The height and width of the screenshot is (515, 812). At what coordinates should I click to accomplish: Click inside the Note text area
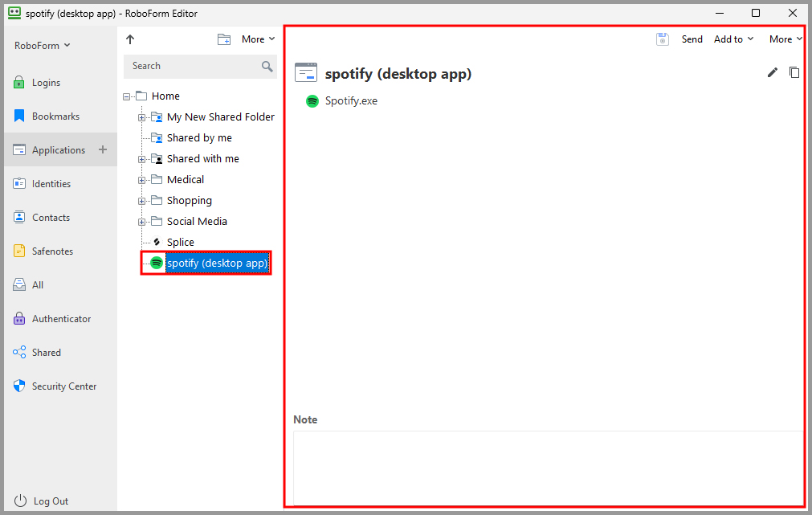click(x=549, y=468)
